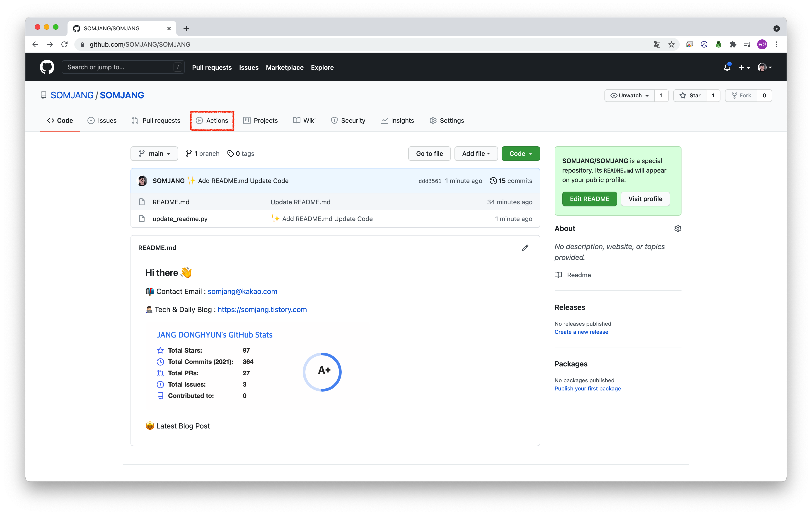Open About settings gear icon
Image resolution: width=812 pixels, height=515 pixels.
(x=677, y=229)
